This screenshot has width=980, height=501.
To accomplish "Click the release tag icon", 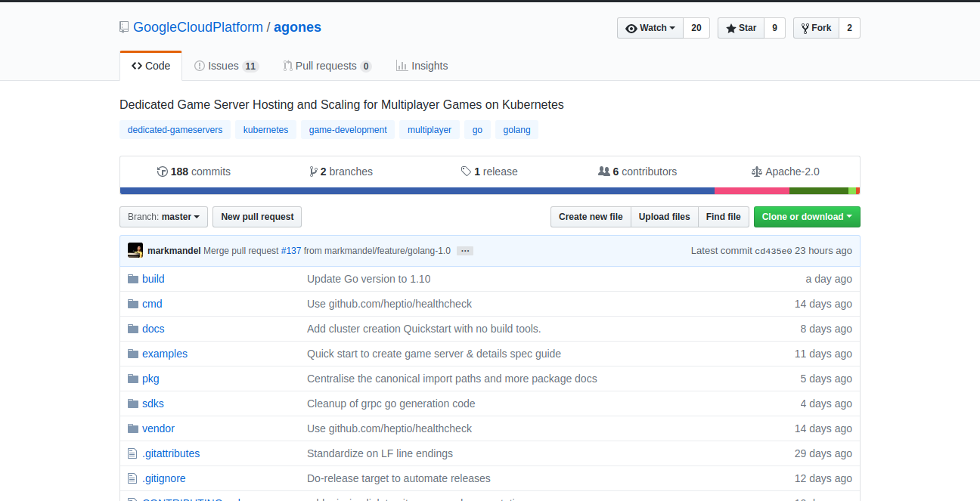I will point(466,172).
